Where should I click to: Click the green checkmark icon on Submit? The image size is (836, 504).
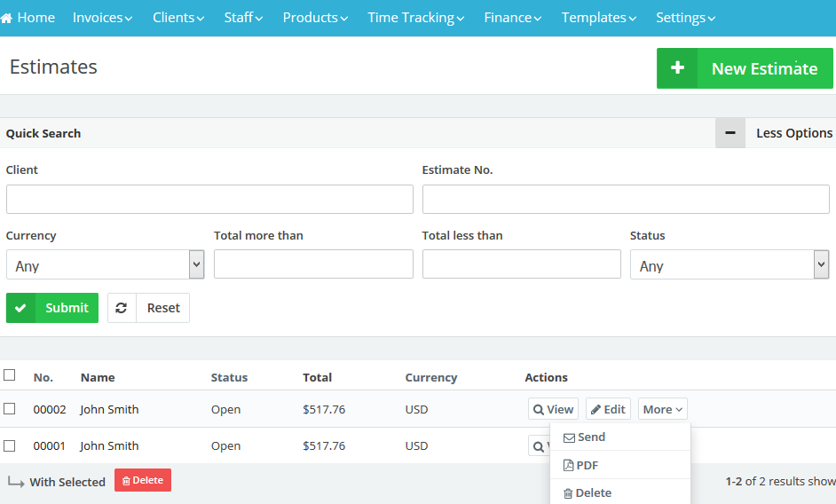pos(20,308)
